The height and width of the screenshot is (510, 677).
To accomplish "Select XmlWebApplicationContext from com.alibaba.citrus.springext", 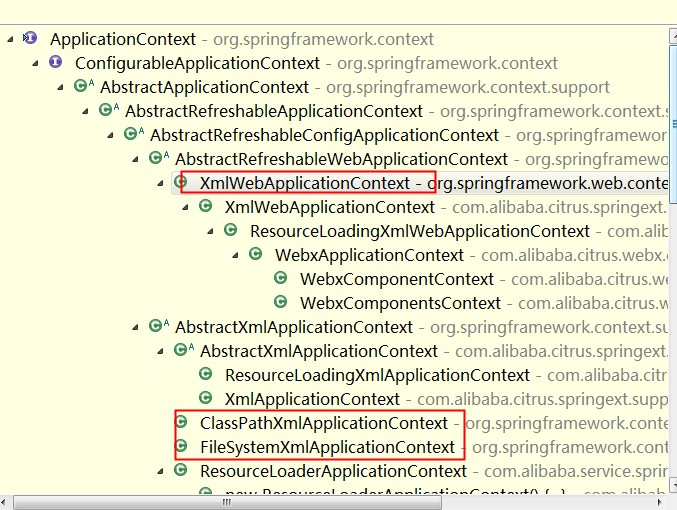I will point(329,207).
